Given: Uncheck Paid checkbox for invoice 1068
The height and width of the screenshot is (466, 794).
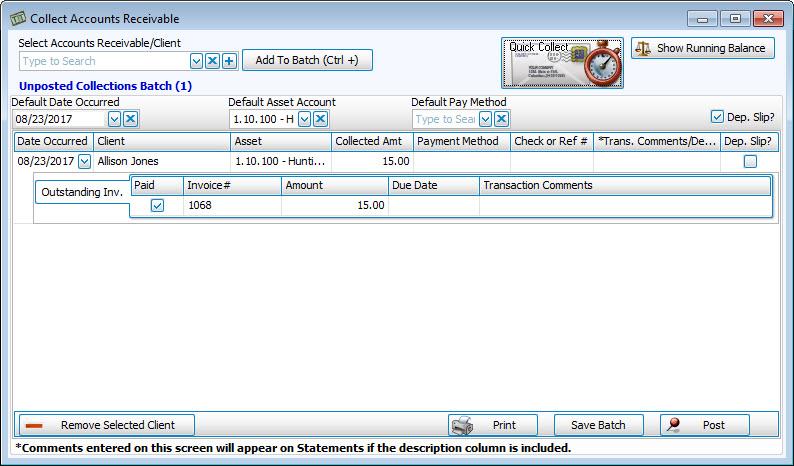Looking at the screenshot, I should (157, 205).
